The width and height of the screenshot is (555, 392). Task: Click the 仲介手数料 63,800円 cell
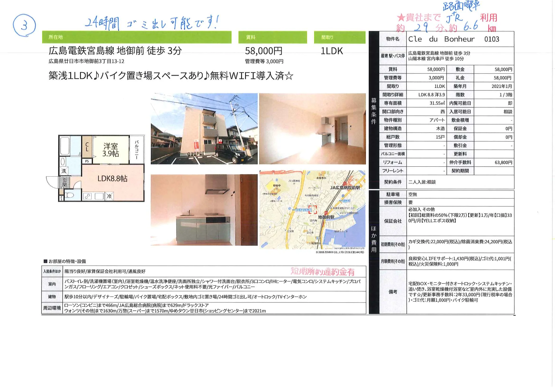tap(494, 162)
